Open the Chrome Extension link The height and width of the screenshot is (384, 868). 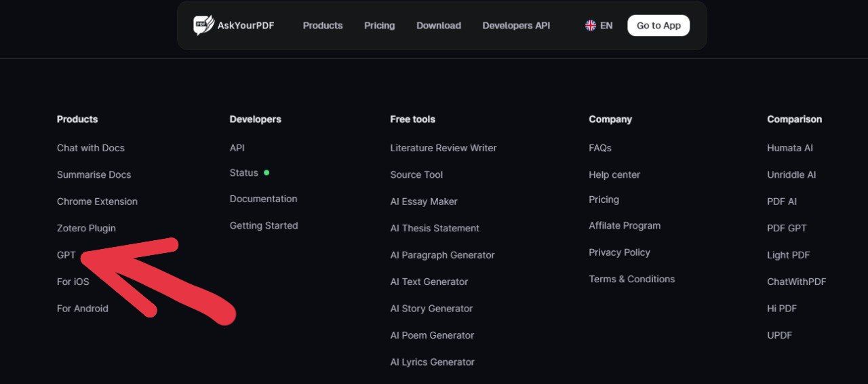click(x=97, y=201)
